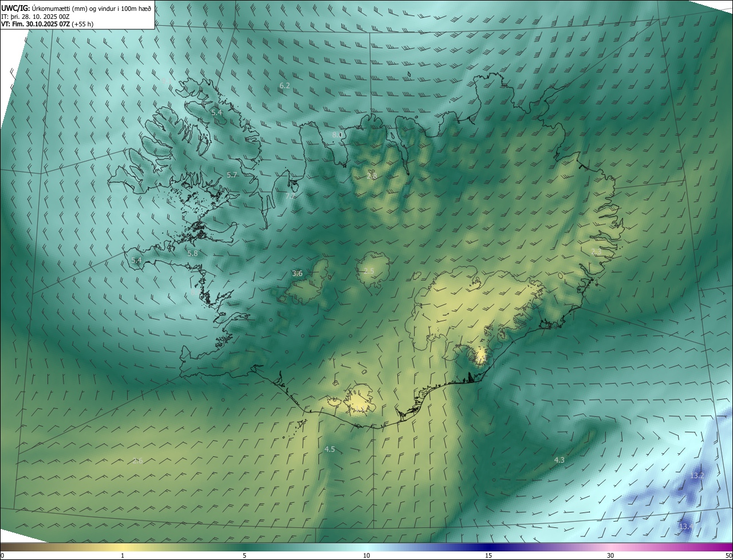Click the 4.5 value label over the ocean

pyautogui.click(x=330, y=449)
